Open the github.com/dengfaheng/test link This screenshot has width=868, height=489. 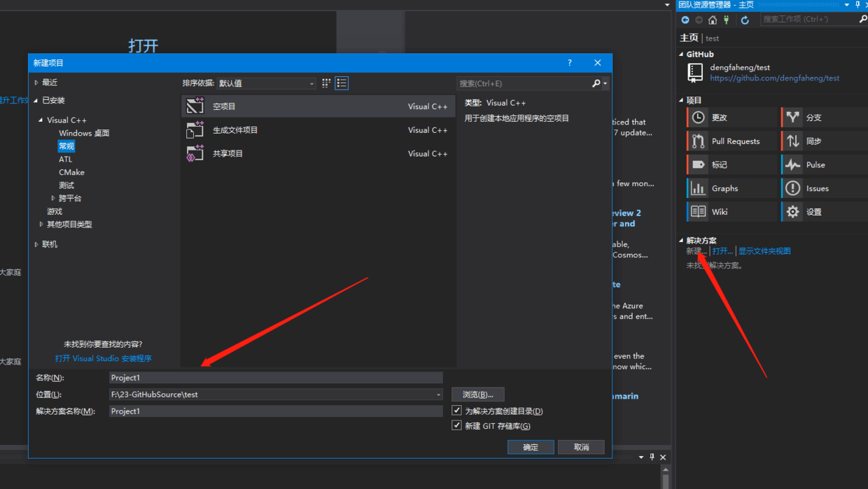pyautogui.click(x=775, y=78)
